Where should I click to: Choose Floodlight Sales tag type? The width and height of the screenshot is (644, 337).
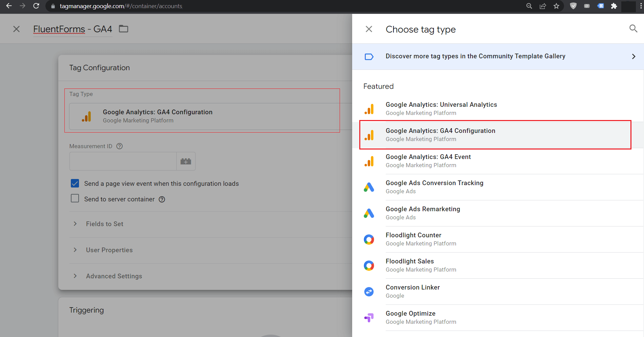[498, 265]
